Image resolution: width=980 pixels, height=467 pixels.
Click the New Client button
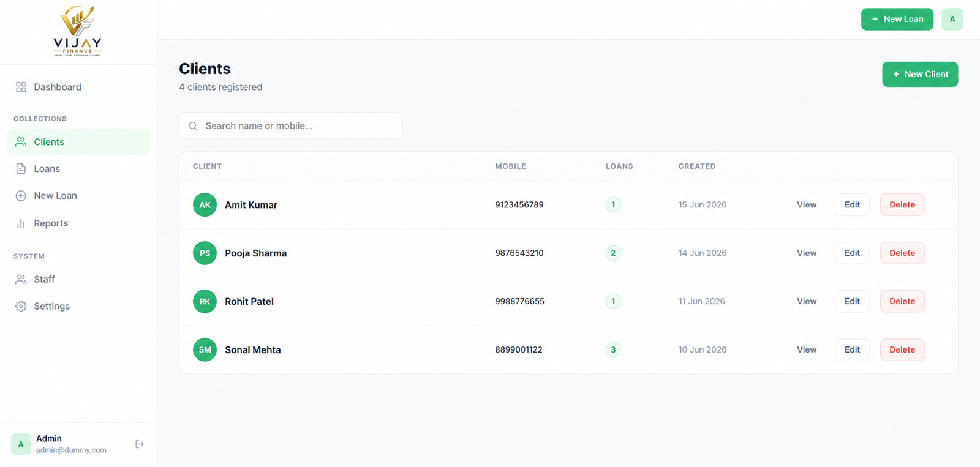tap(920, 74)
